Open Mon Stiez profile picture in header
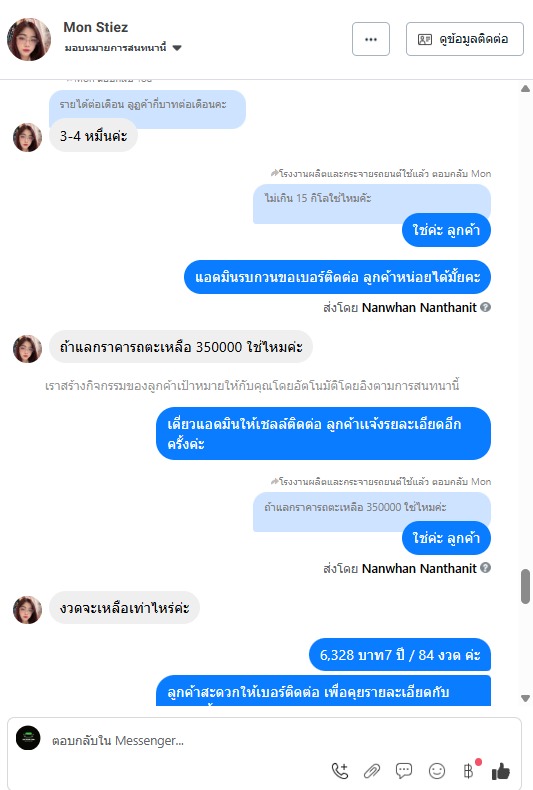This screenshot has height=790, width=533. 29,39
